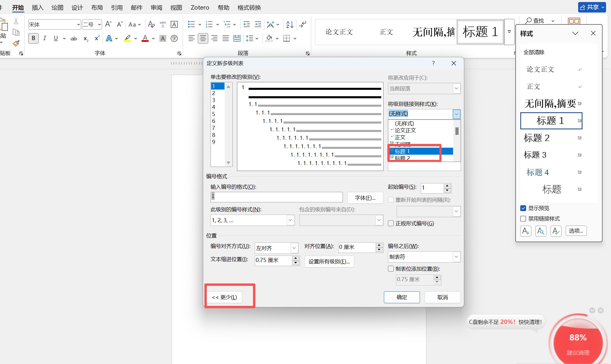Click the New Style icon in the Styles pane
Image resolution: width=611 pixels, height=364 pixels.
[x=526, y=231]
